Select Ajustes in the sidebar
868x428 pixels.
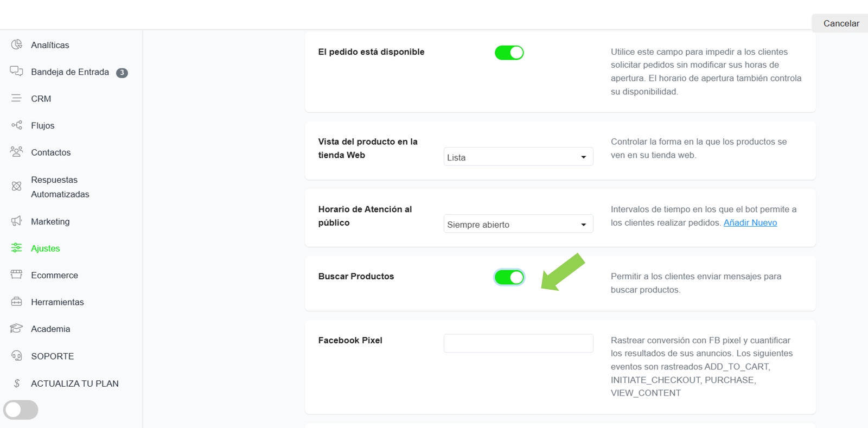pos(45,248)
